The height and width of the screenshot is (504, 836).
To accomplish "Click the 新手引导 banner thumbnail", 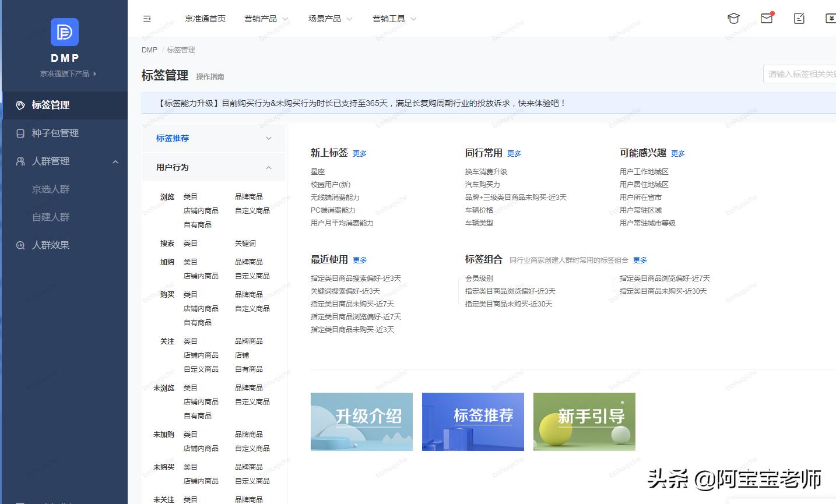I will (584, 421).
